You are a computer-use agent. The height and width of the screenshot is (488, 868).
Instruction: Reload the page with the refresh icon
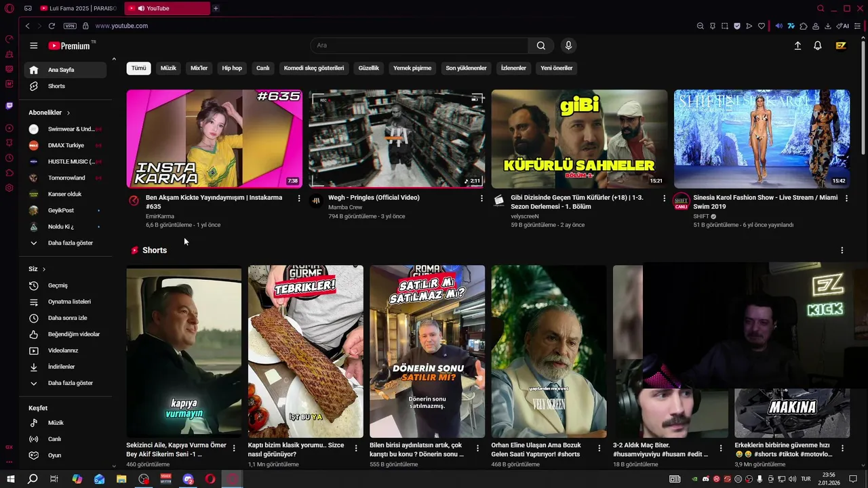(52, 26)
